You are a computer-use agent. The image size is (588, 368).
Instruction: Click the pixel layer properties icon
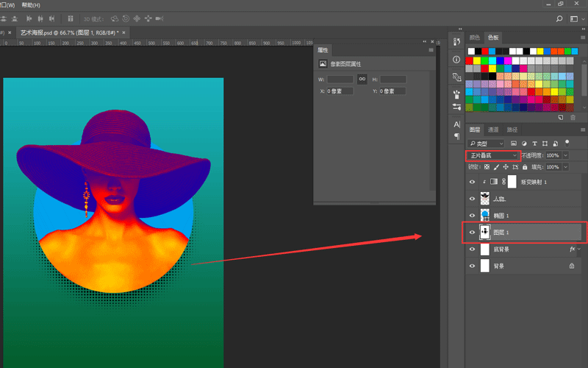[x=323, y=64]
